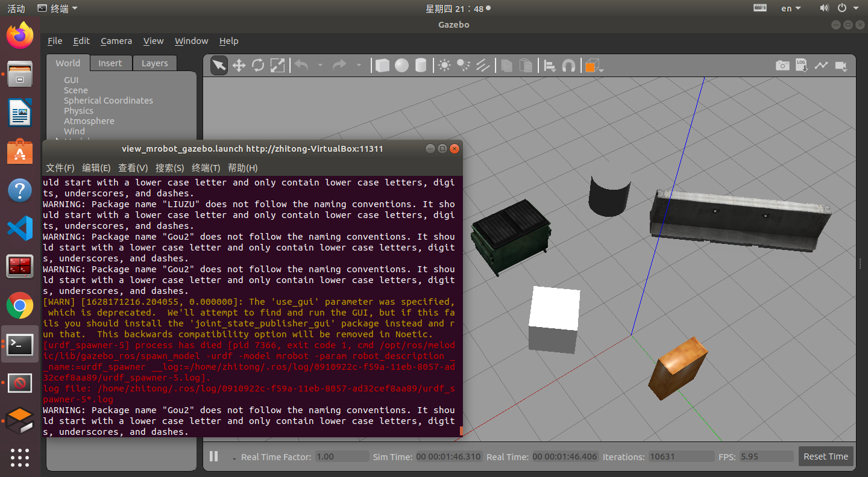Click the Reset Time button
868x477 pixels.
coord(826,457)
